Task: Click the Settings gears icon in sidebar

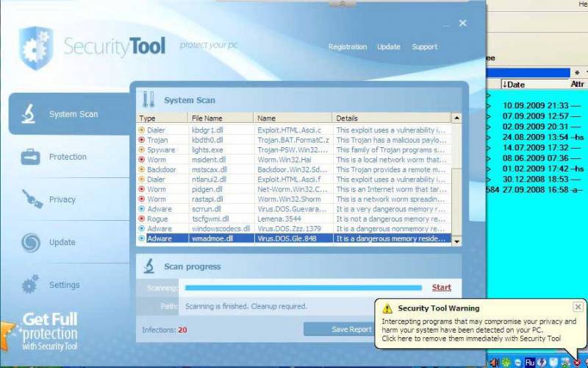Action: (x=30, y=285)
